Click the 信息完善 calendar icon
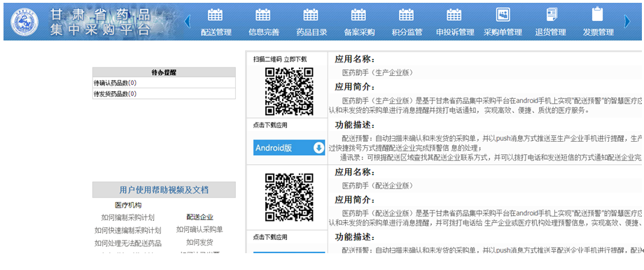Image resolution: width=644 pixels, height=270 pixels. [263, 15]
